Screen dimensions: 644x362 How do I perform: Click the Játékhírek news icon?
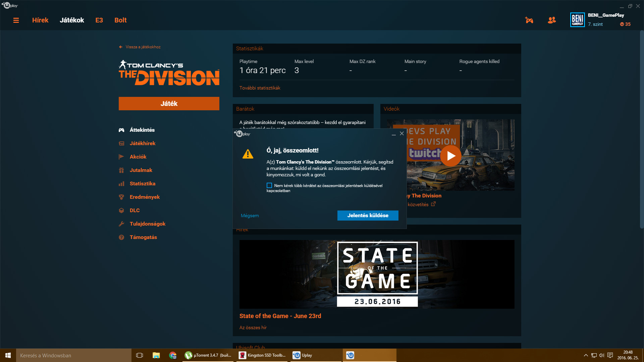[121, 143]
